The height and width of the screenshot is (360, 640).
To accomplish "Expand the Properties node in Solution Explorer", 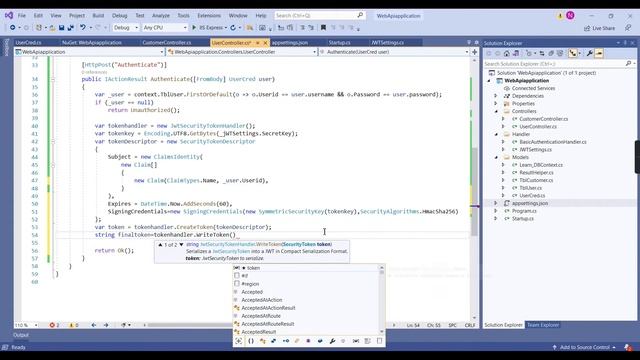I will point(496,104).
